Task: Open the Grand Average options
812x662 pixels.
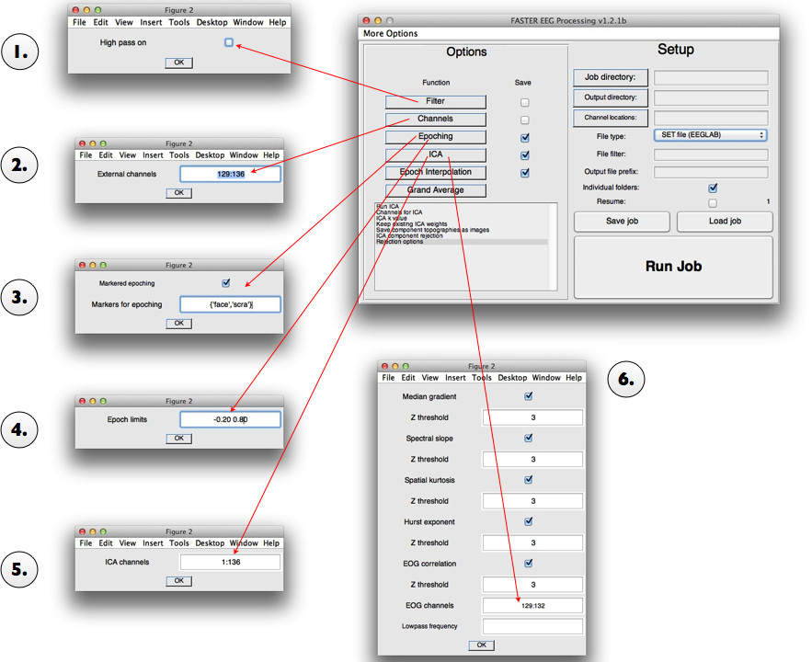Action: pos(436,190)
